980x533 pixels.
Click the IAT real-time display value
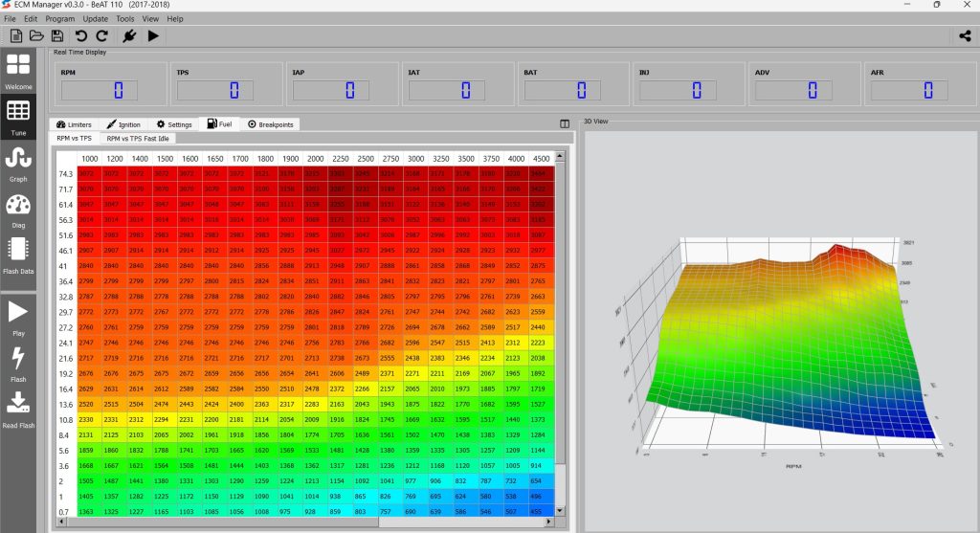click(447, 91)
